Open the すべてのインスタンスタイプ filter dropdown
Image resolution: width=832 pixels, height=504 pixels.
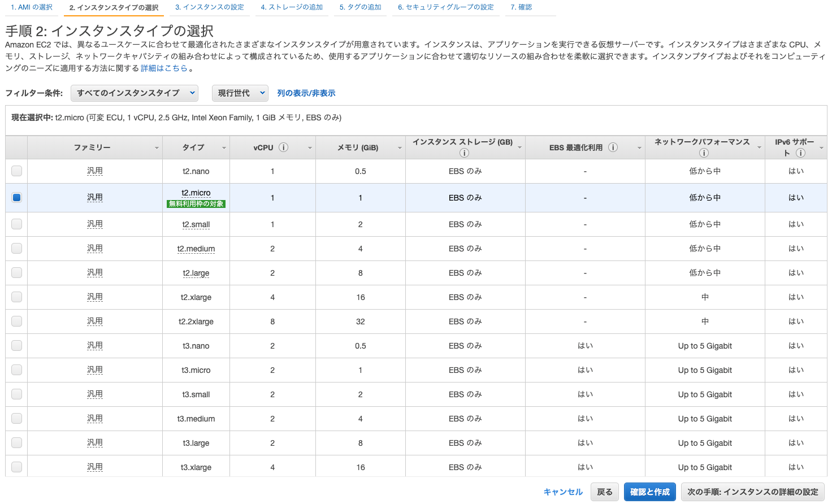(x=135, y=93)
